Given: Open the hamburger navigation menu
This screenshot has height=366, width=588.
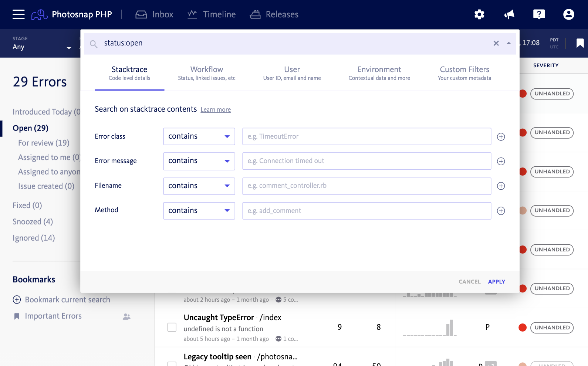Looking at the screenshot, I should [18, 14].
